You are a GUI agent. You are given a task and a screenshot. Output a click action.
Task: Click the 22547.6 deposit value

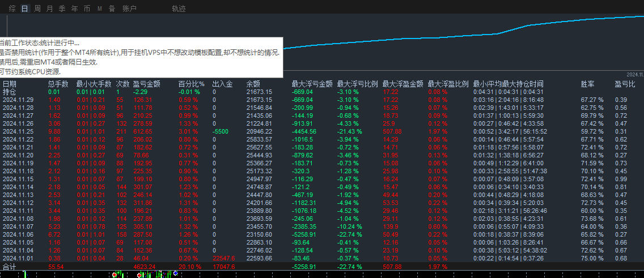coord(224,258)
